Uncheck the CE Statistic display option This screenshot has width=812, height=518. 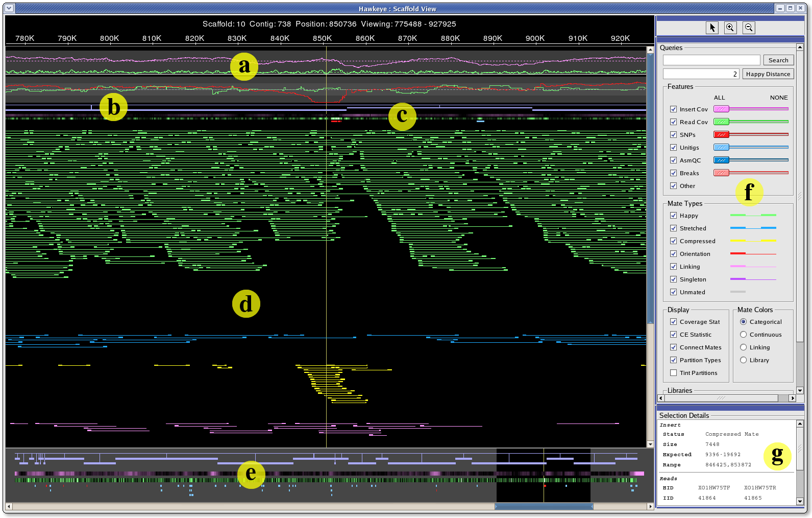click(673, 335)
